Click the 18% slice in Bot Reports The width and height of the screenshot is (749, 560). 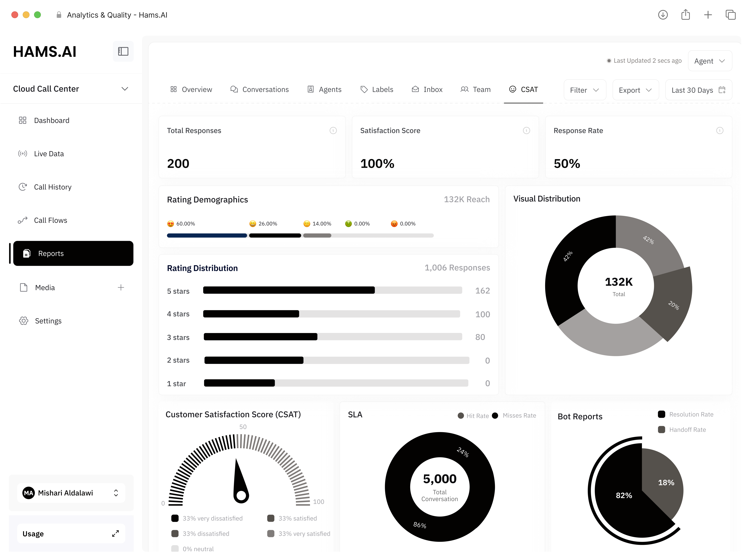click(x=666, y=482)
